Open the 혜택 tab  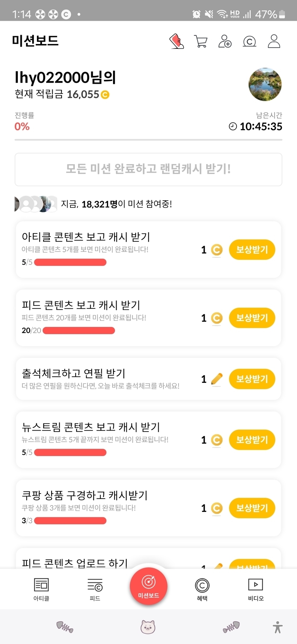coord(202,589)
